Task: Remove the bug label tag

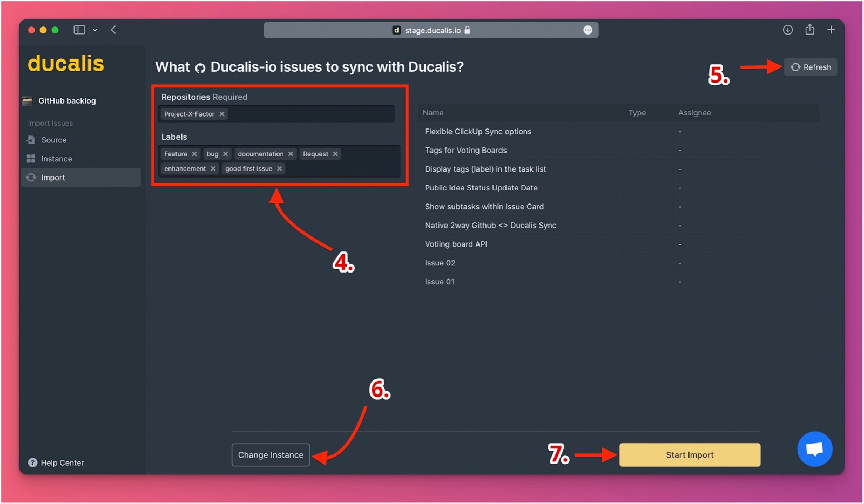Action: point(226,154)
